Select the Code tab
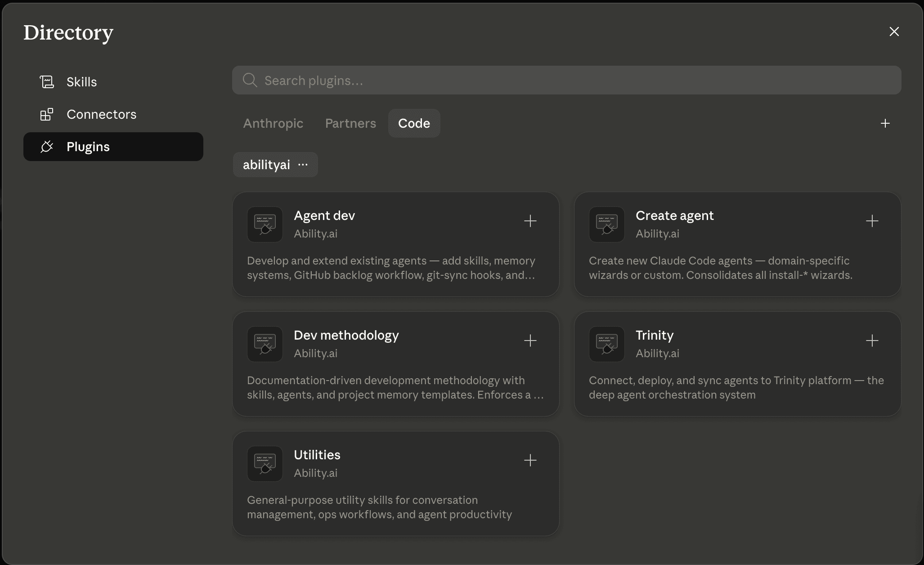 (x=414, y=123)
